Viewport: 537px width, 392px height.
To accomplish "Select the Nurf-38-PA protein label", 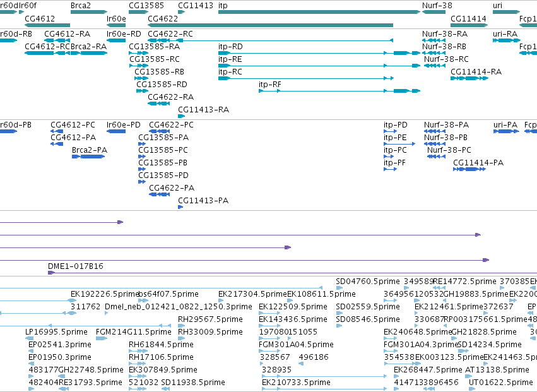I will (x=446, y=125).
